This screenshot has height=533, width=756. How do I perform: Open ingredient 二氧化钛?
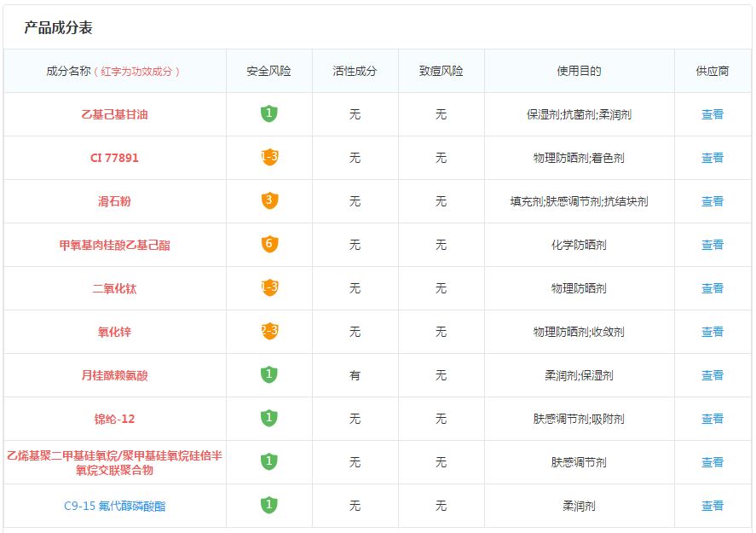click(114, 288)
